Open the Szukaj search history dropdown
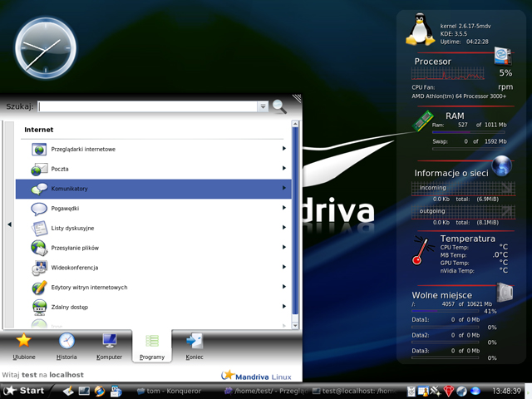The height and width of the screenshot is (399, 532). (263, 106)
